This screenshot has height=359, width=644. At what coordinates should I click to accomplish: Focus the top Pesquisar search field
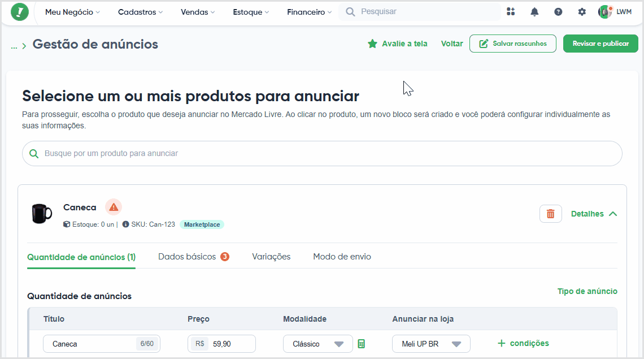tap(420, 11)
